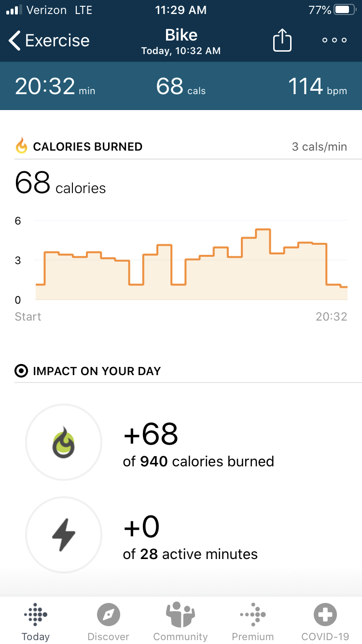Tap the Impact On Your Day target icon
Screen dimensions: 362x644
pos(22,371)
